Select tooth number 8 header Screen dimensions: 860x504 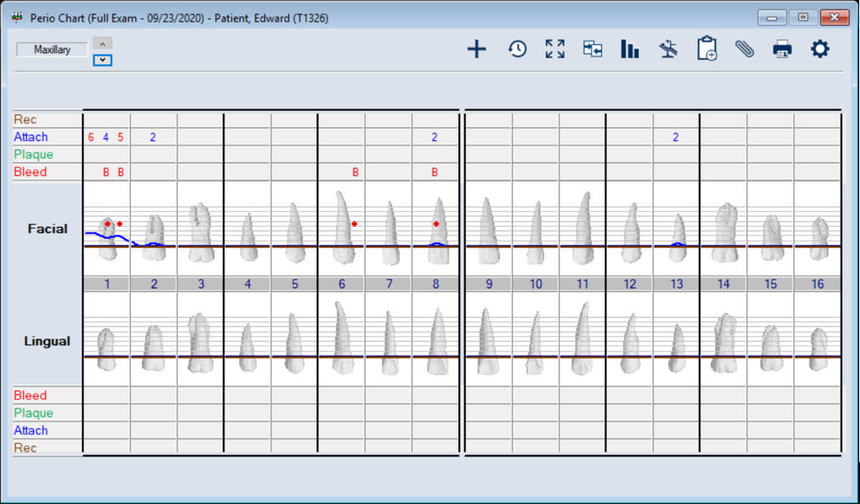point(435,285)
